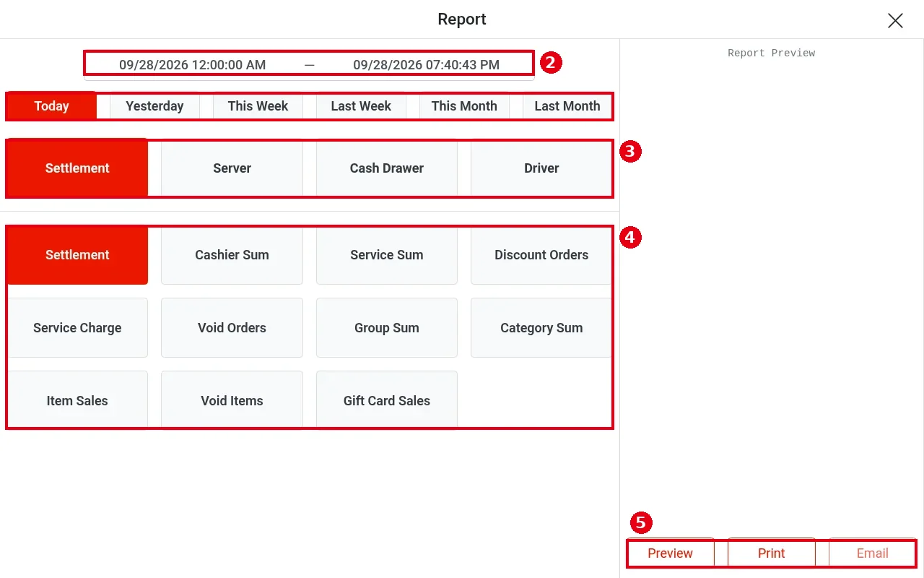This screenshot has width=924, height=578.
Task: Select the Group Sum report
Action: [x=387, y=328]
